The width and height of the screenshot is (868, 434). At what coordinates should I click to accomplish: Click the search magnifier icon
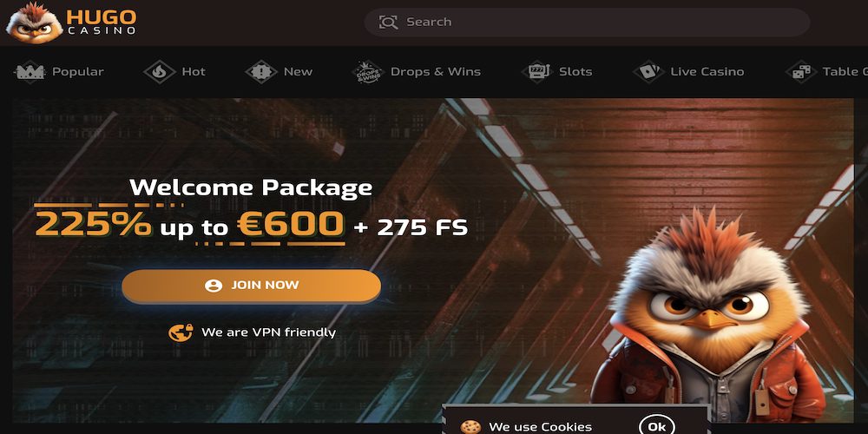click(388, 23)
